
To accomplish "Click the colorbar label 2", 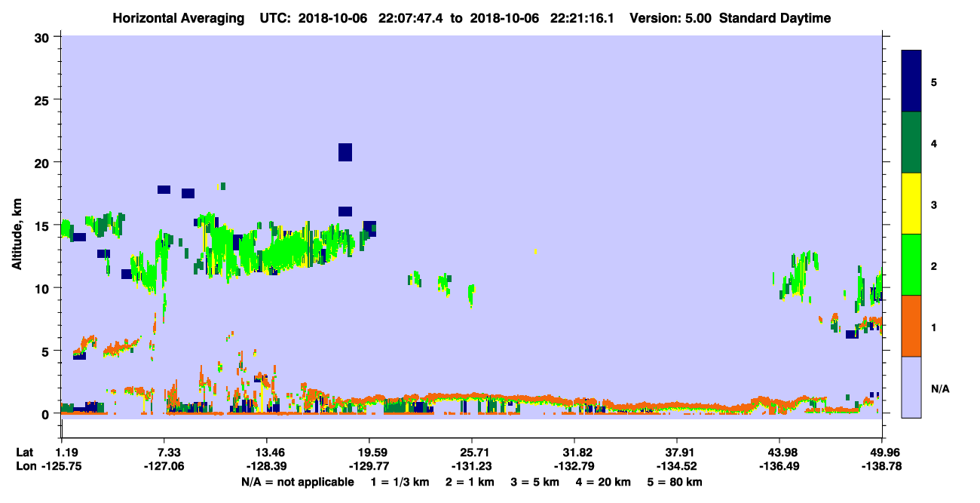I will (x=934, y=265).
